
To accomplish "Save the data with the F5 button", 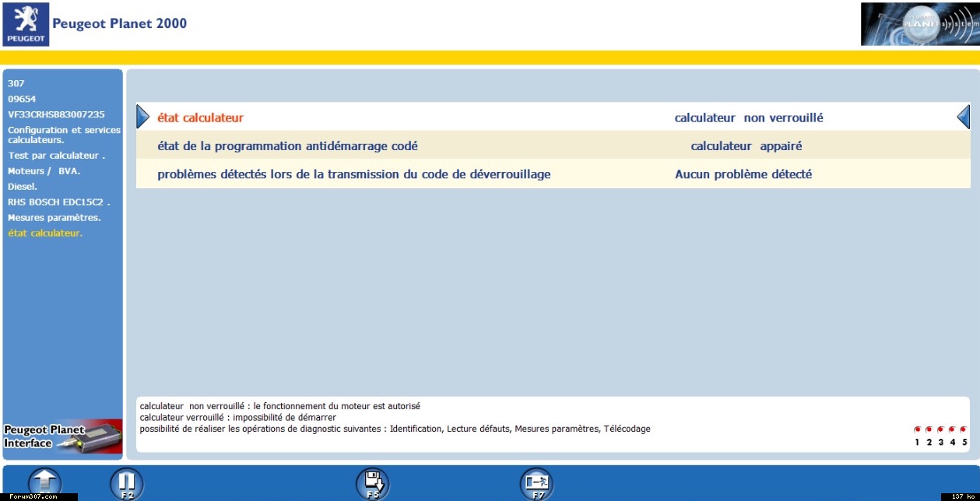I will pos(372,483).
